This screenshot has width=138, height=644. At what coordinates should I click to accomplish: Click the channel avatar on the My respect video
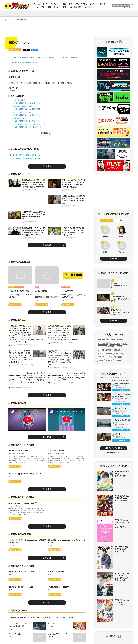click(x=51, y=411)
